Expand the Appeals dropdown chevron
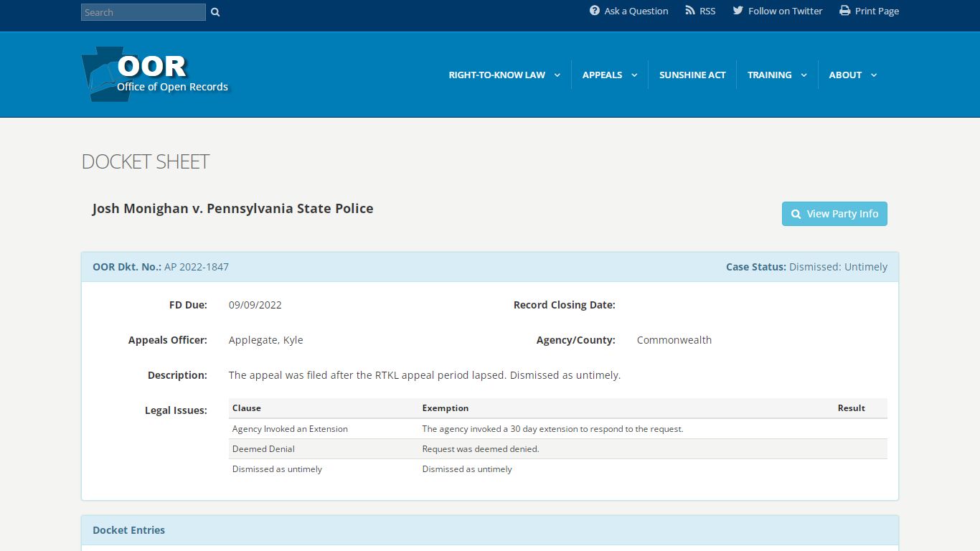 pos(634,75)
